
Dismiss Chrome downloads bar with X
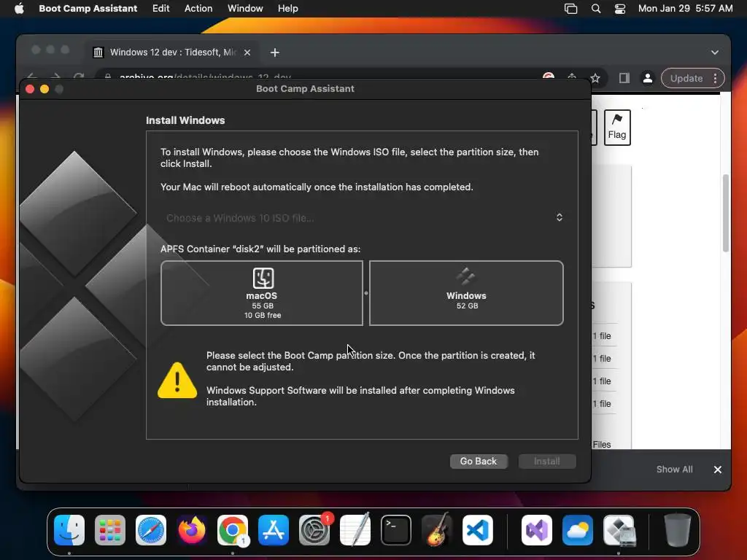point(718,470)
